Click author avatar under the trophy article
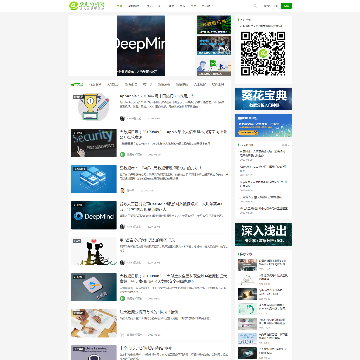This screenshot has height=360, width=360. pos(122,118)
